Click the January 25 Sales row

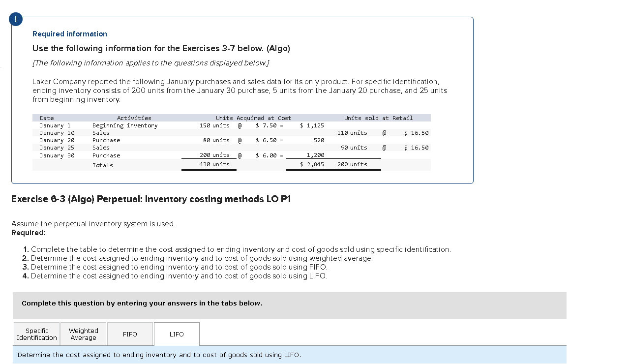pos(148,148)
